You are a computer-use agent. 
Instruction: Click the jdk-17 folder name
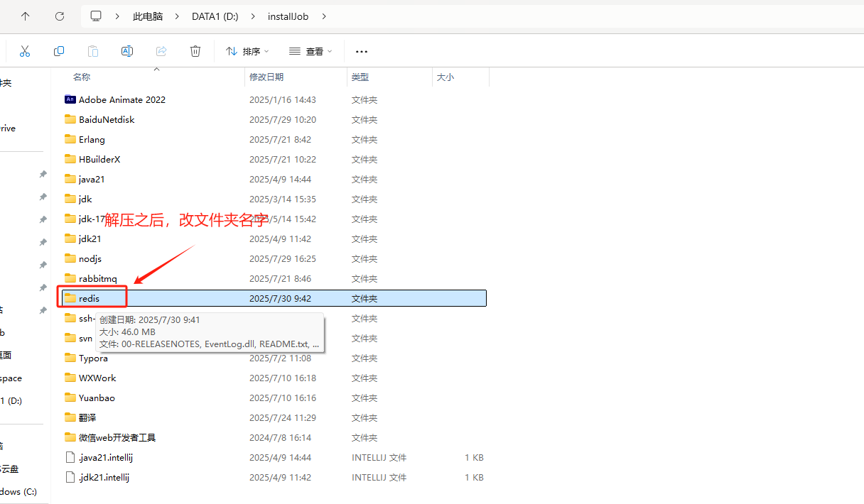[92, 219]
